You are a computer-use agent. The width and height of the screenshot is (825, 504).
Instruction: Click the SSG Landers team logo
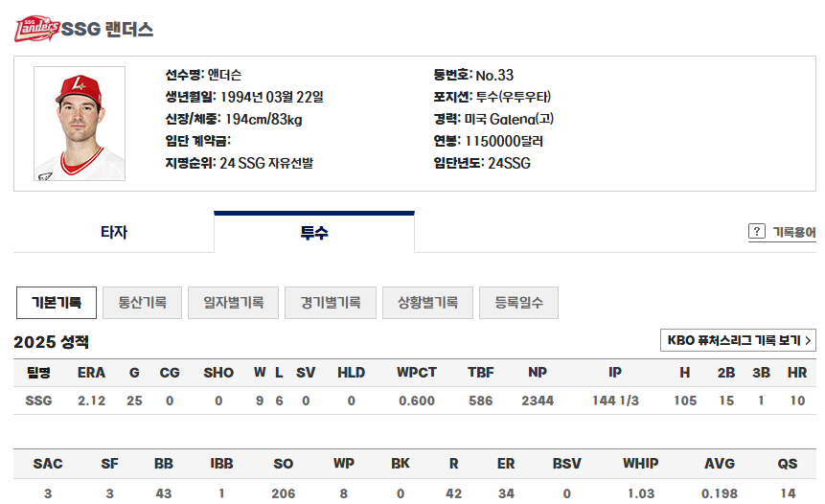36,29
